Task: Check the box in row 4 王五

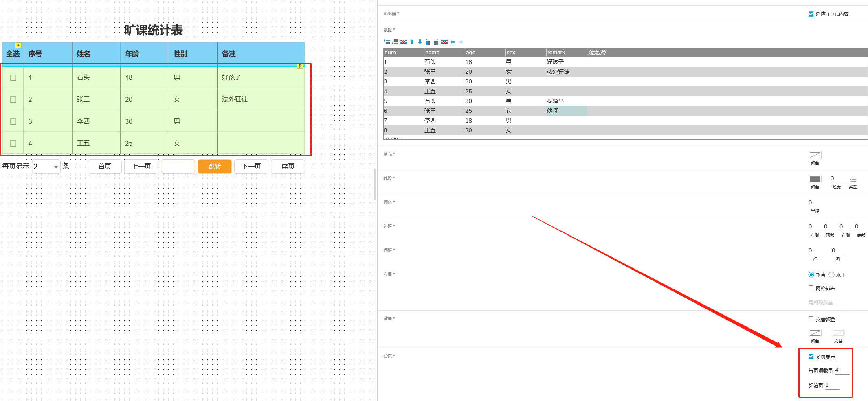Action: click(13, 143)
